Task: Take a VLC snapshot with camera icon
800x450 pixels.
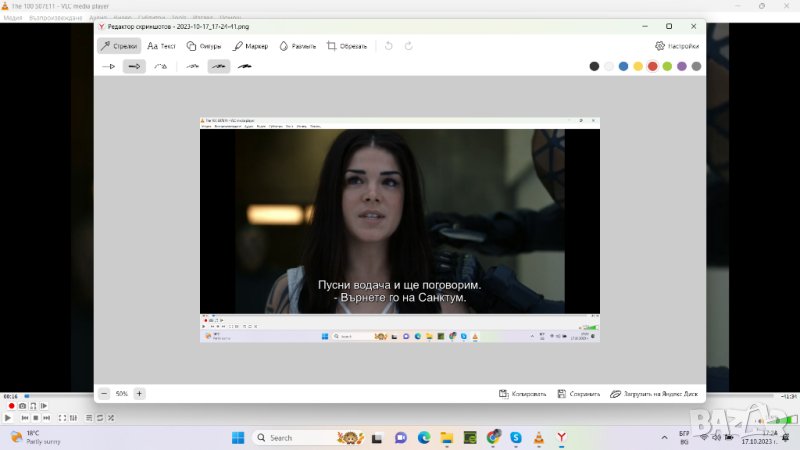Action: point(22,406)
